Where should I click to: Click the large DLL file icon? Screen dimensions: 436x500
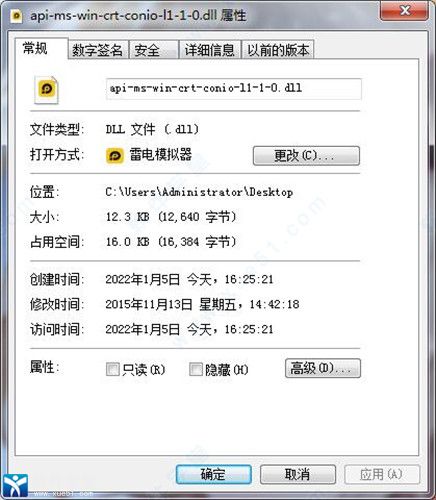46,90
